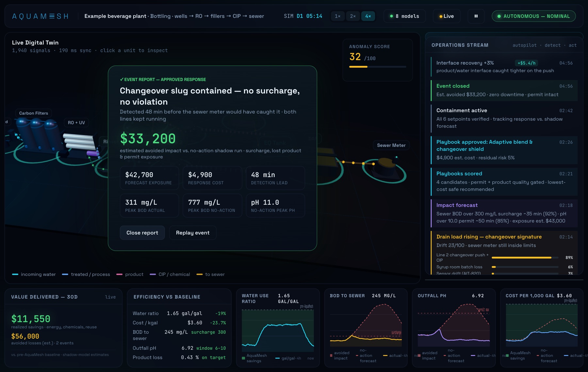
Task: Open the Playbooks scored stream entry
Action: tap(504, 182)
